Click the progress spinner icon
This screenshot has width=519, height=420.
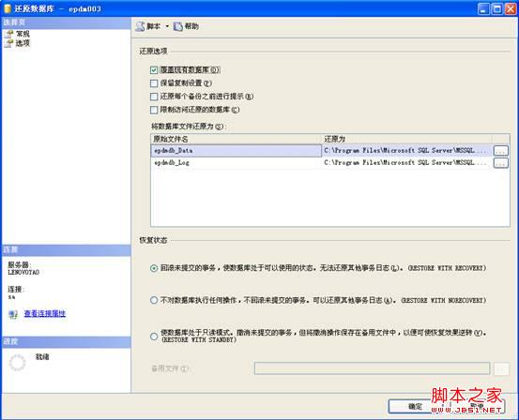click(x=17, y=363)
